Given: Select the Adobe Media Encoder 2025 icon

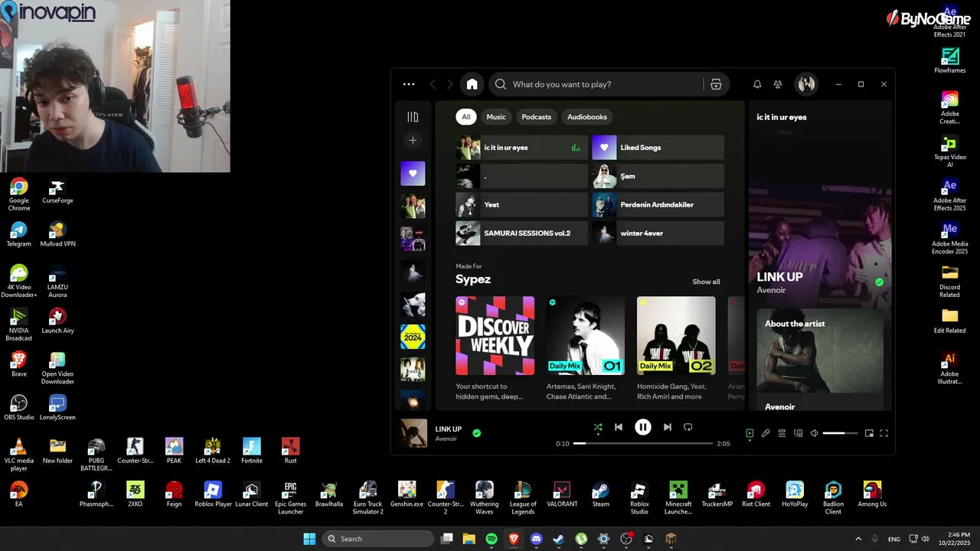Looking at the screenshot, I should tap(950, 238).
